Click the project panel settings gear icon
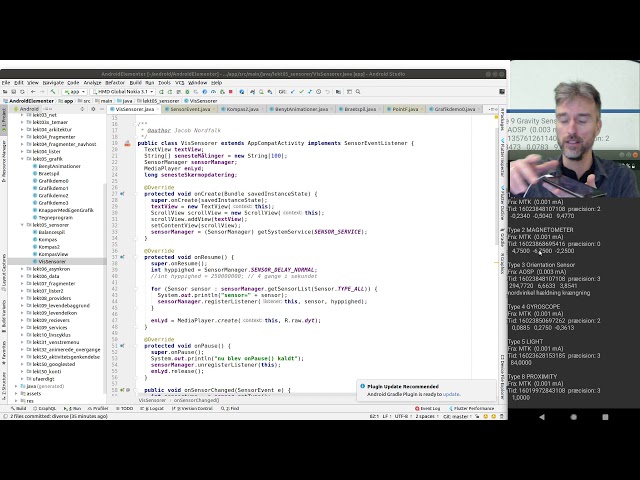640x480 pixels. tap(93, 109)
